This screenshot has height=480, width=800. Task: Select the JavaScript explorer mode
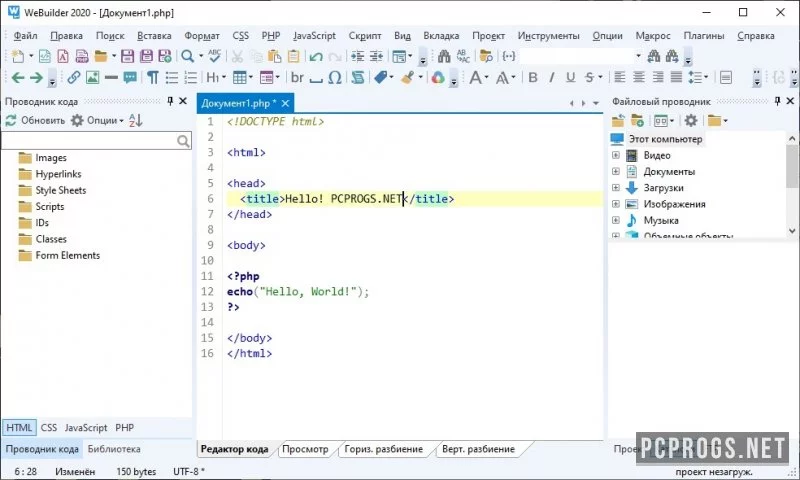[86, 427]
